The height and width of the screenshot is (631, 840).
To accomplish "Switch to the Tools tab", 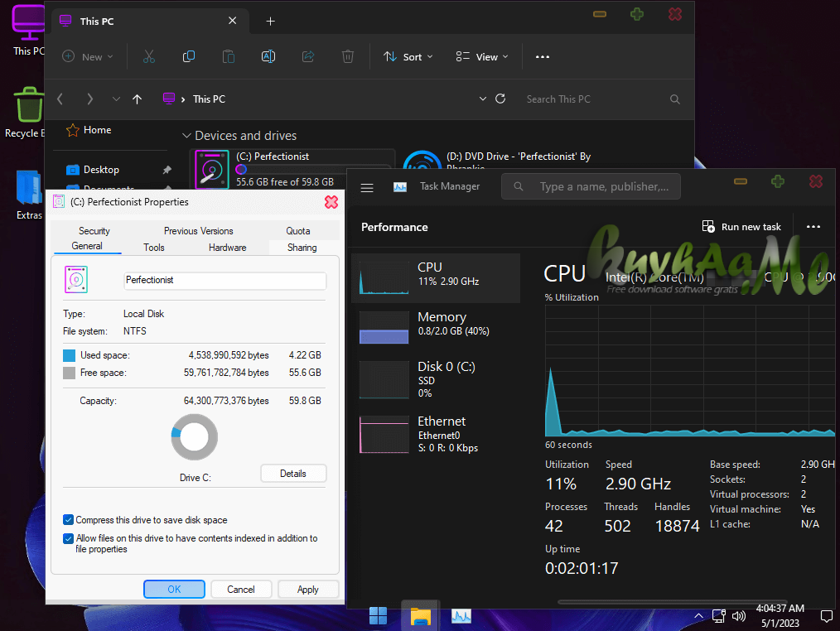I will 154,248.
